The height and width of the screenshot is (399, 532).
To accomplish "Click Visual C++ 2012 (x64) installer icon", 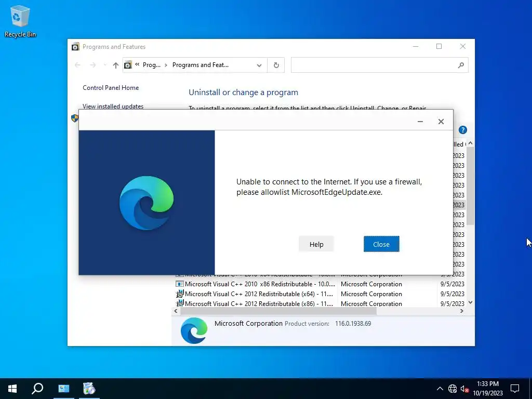I will pyautogui.click(x=179, y=294).
